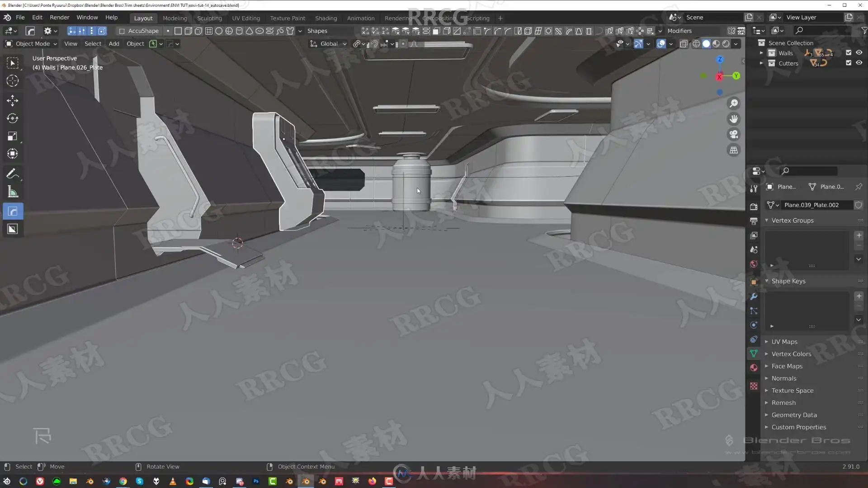Toggle viewport overlays on or off
Viewport: 868px width, 488px height.
661,44
